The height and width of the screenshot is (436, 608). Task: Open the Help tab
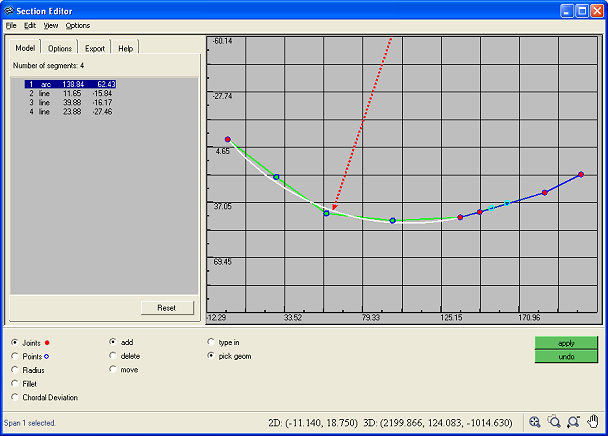(125, 48)
